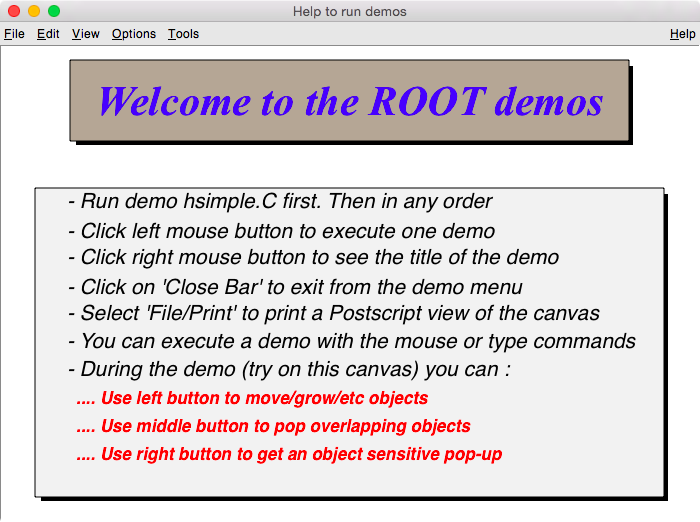Select the 'File/Print' Postscript instruction line
The height and width of the screenshot is (522, 700).
(334, 313)
